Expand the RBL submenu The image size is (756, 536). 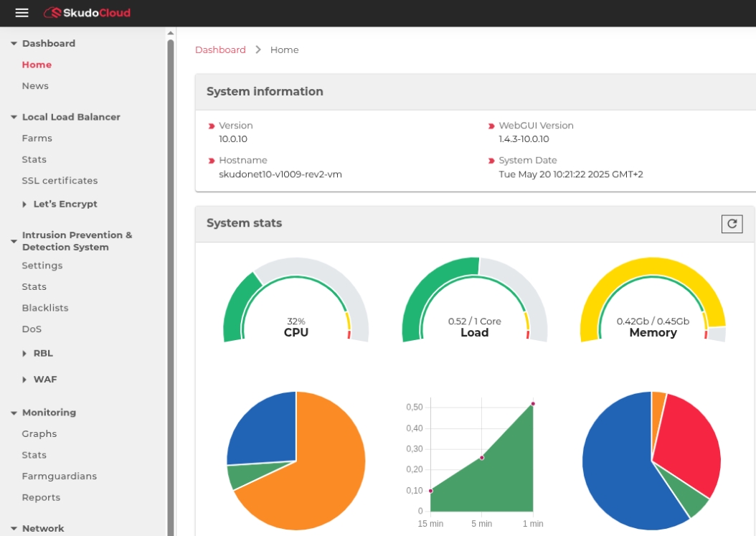24,354
